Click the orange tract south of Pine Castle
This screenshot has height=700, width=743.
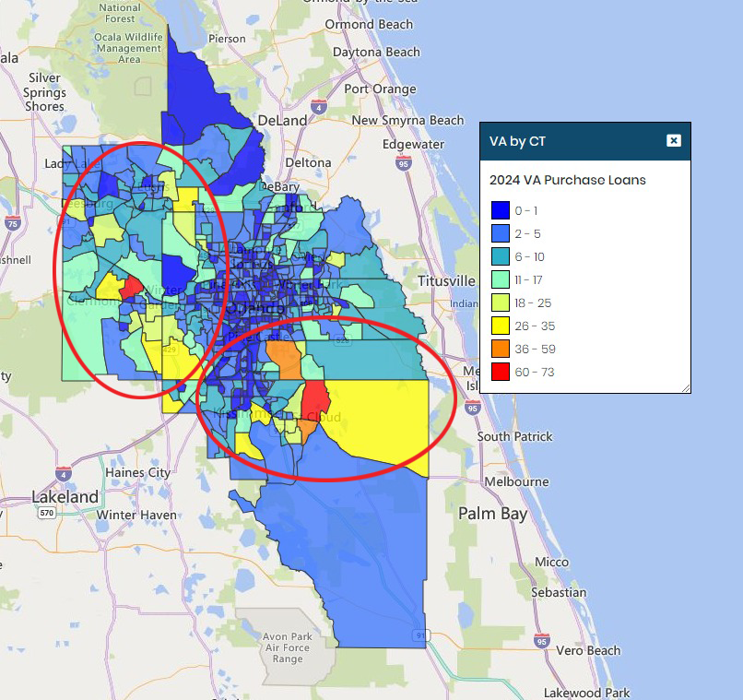click(284, 360)
